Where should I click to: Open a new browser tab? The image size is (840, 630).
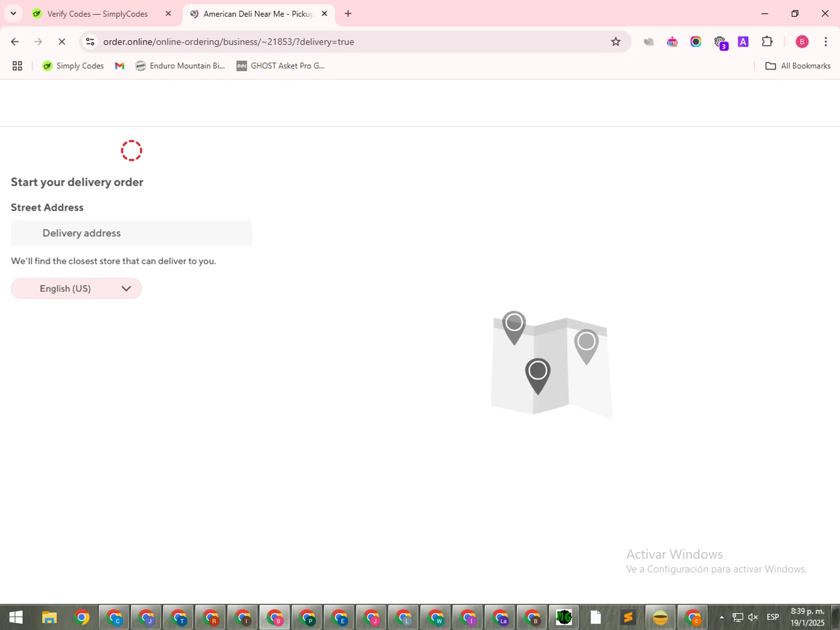[348, 14]
